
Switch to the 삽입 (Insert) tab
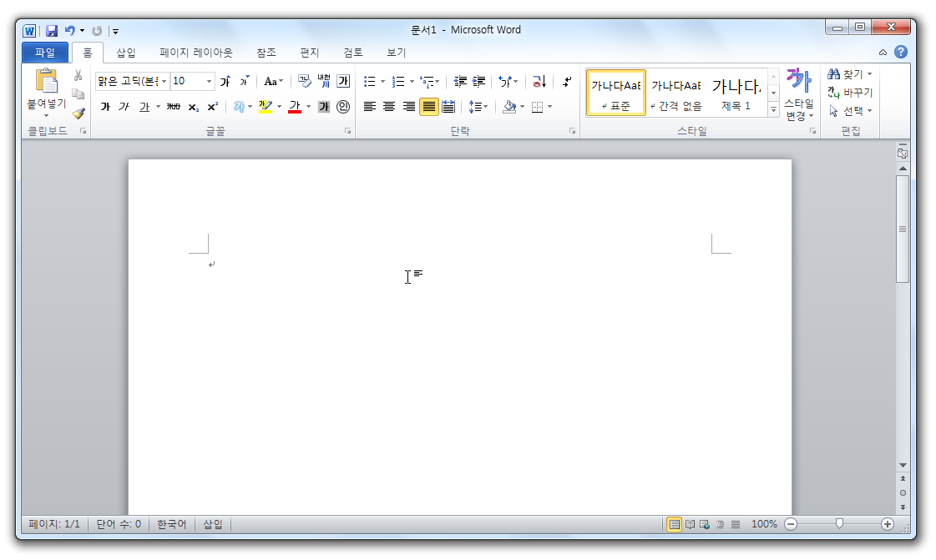click(x=126, y=53)
